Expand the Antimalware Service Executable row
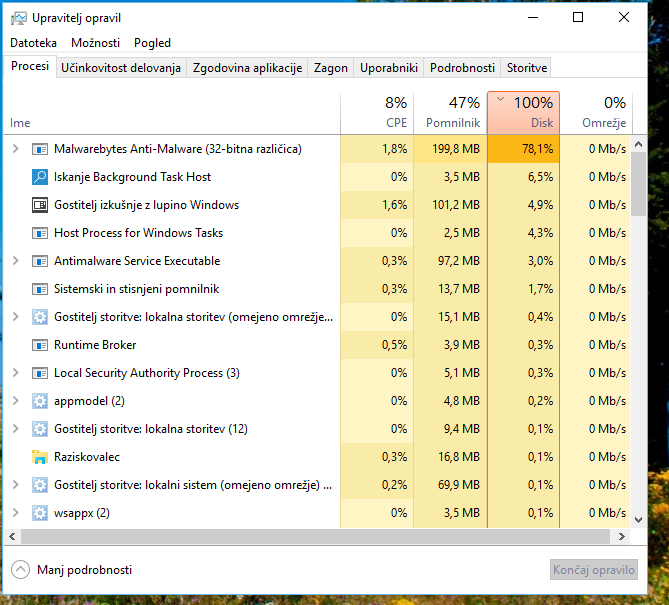The height and width of the screenshot is (605, 669). click(x=16, y=261)
